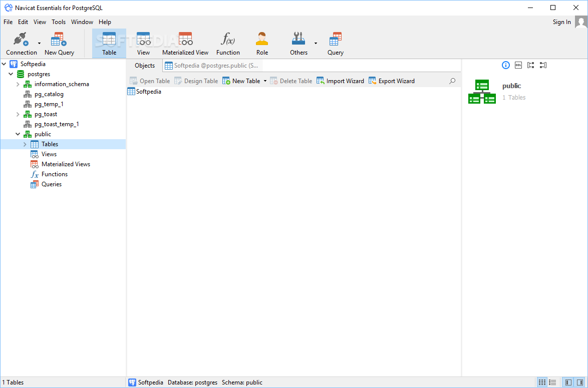Click the Sign In link
Viewport: 588px width, 388px height.
point(562,22)
